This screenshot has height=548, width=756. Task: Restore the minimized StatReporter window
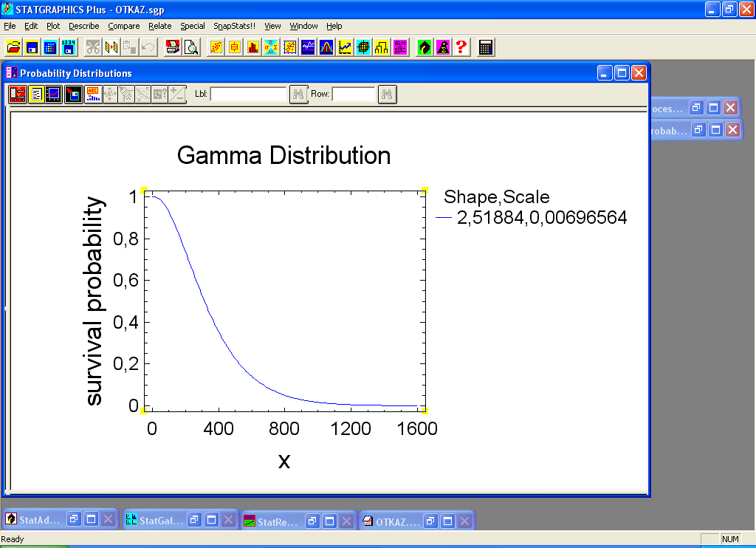click(x=313, y=521)
